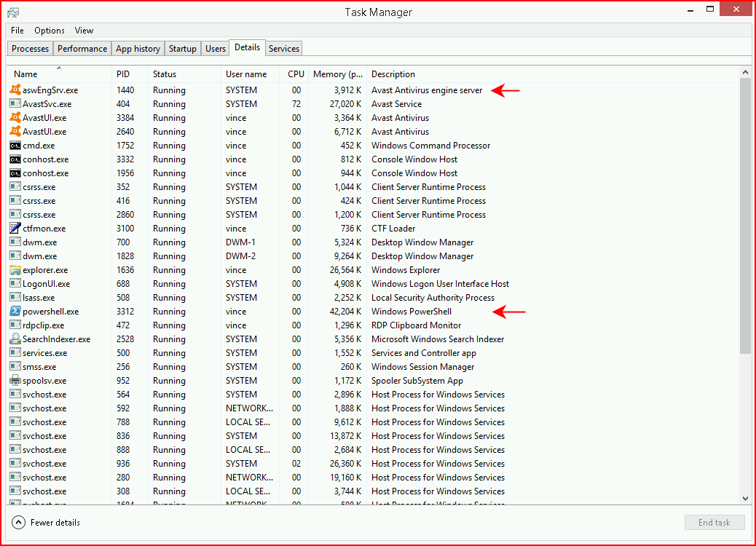Select the AvastUI.exe icon with PID 3384
This screenshot has height=546, width=756.
(x=15, y=118)
